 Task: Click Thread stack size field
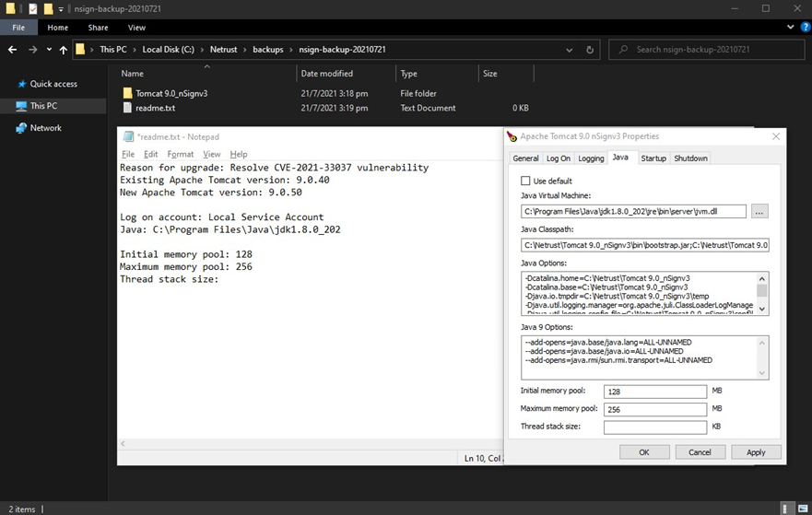[655, 427]
